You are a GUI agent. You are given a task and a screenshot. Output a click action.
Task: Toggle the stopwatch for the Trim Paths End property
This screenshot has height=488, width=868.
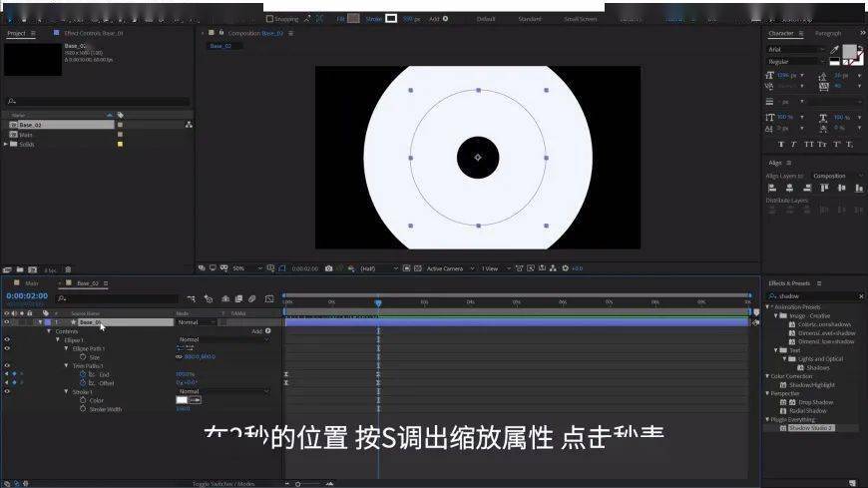coord(83,374)
